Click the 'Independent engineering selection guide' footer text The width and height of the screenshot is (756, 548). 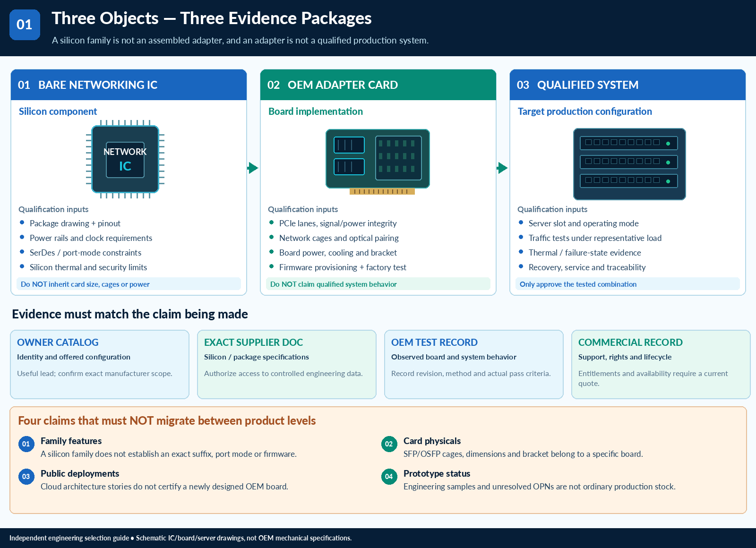(69, 538)
